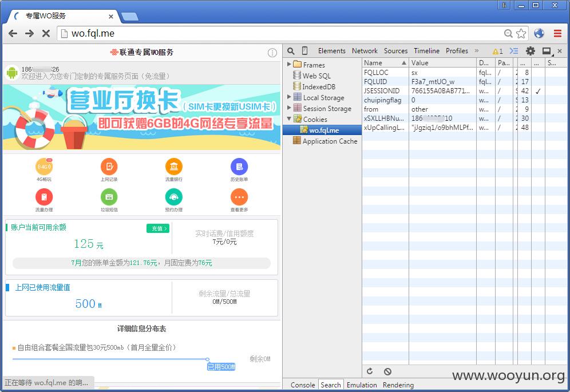Select the xUpCallingL... cookie row
Image resolution: width=570 pixels, height=392 pixels.
pos(464,127)
